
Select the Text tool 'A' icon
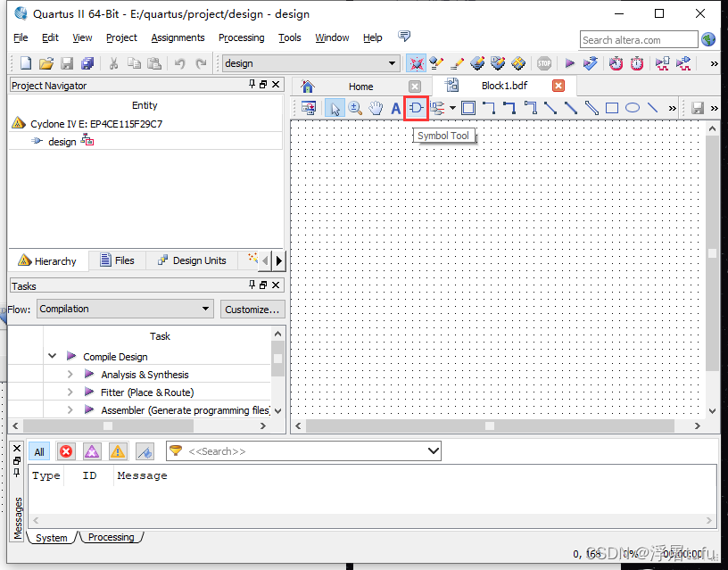pyautogui.click(x=395, y=109)
